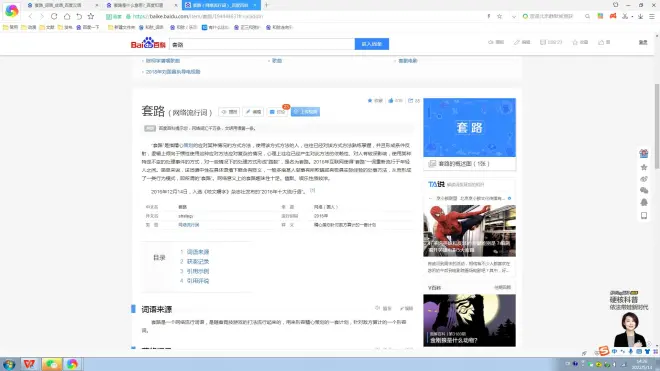This screenshot has height=371, width=660.
Task: Click the gift icon in the right floating sidebar
Action: [x=644, y=153]
